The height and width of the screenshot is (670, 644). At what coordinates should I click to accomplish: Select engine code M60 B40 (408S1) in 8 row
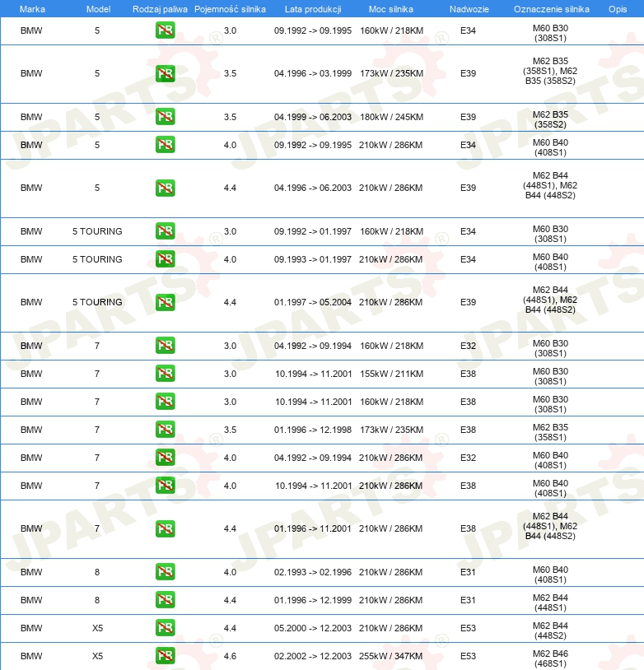pyautogui.click(x=550, y=575)
